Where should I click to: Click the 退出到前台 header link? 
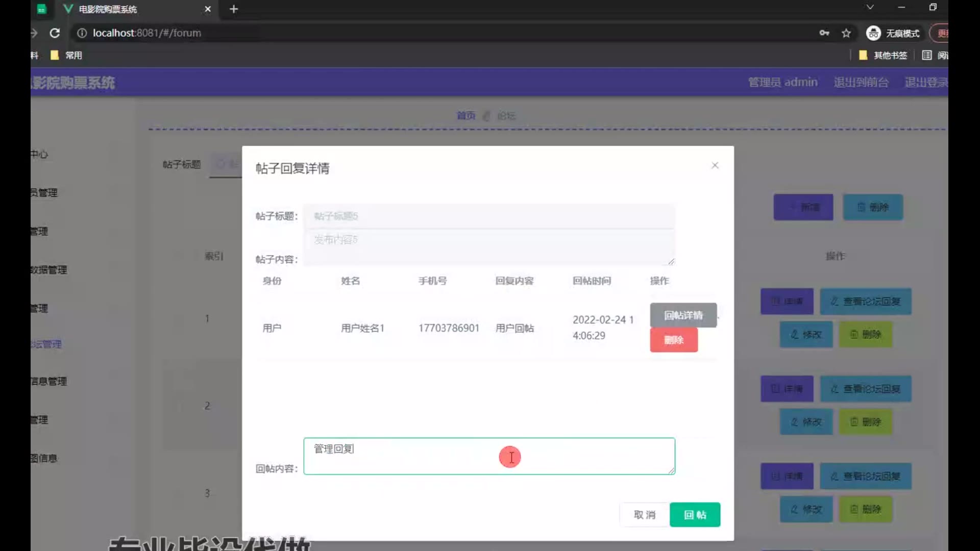(x=861, y=82)
